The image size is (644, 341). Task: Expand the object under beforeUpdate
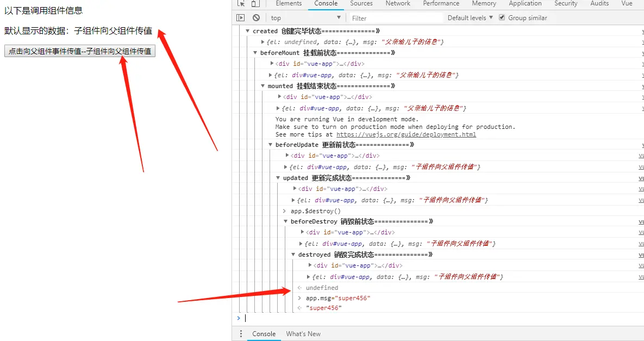285,167
